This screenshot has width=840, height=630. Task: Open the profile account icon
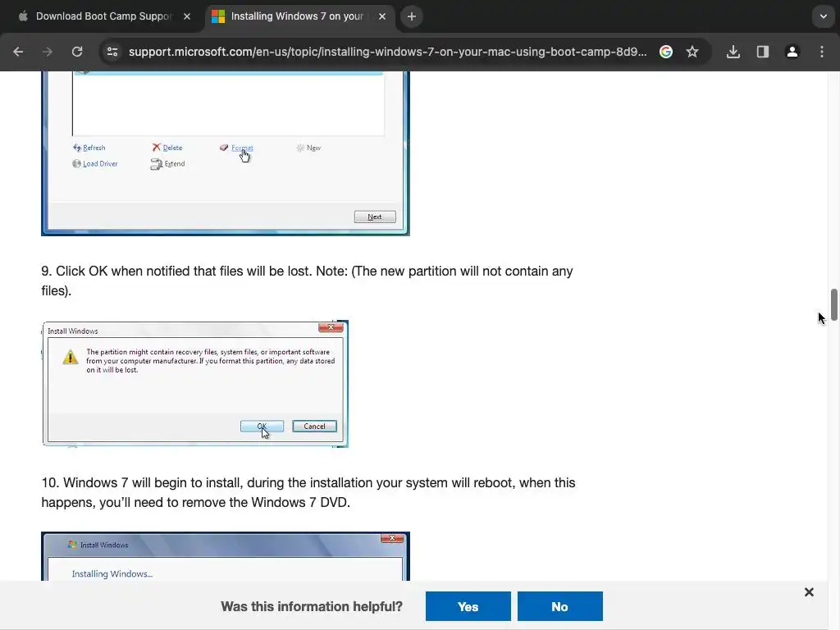click(792, 52)
